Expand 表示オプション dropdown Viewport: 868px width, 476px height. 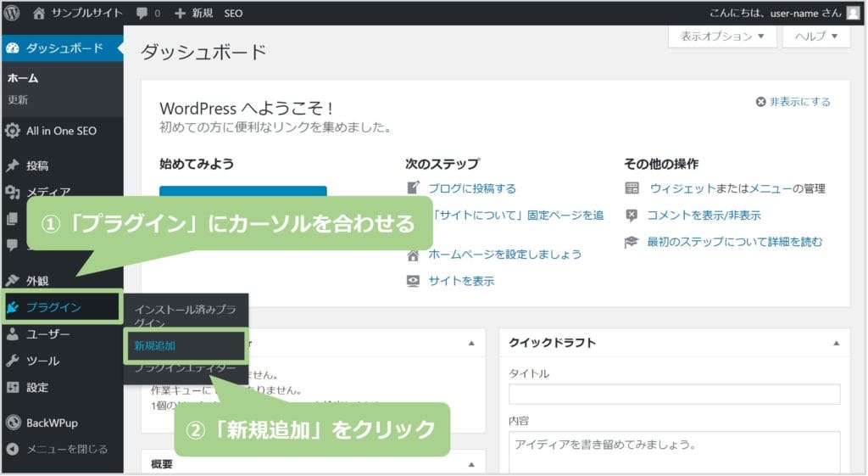722,36
